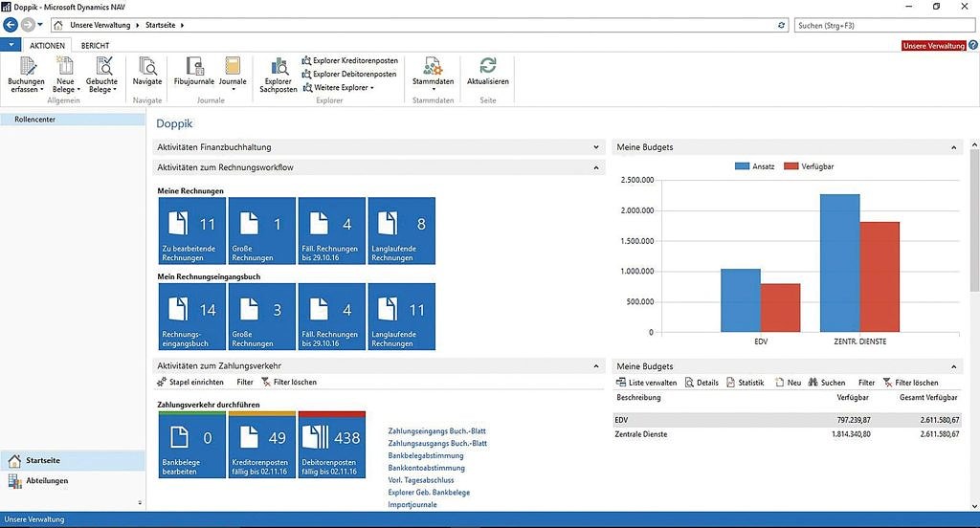Viewport: 980px width, 528px height.
Task: Click the blue Ansatz legend swatch
Action: [x=743, y=165]
